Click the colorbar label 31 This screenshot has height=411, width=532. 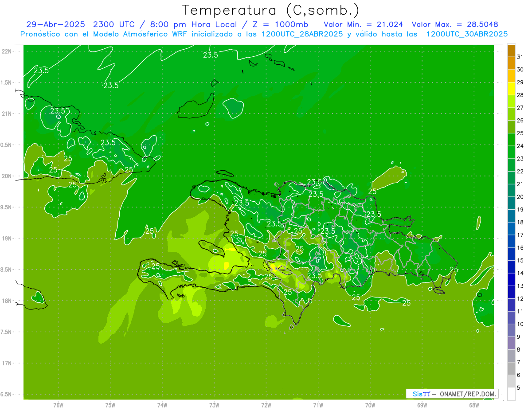coord(520,57)
